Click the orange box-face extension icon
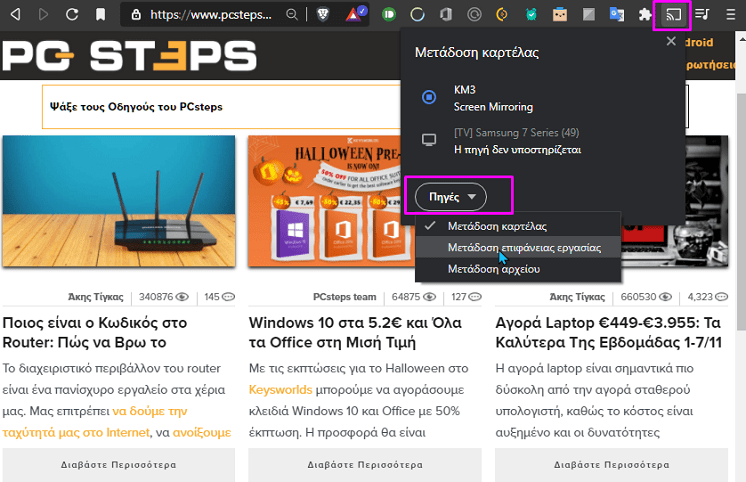 point(560,15)
